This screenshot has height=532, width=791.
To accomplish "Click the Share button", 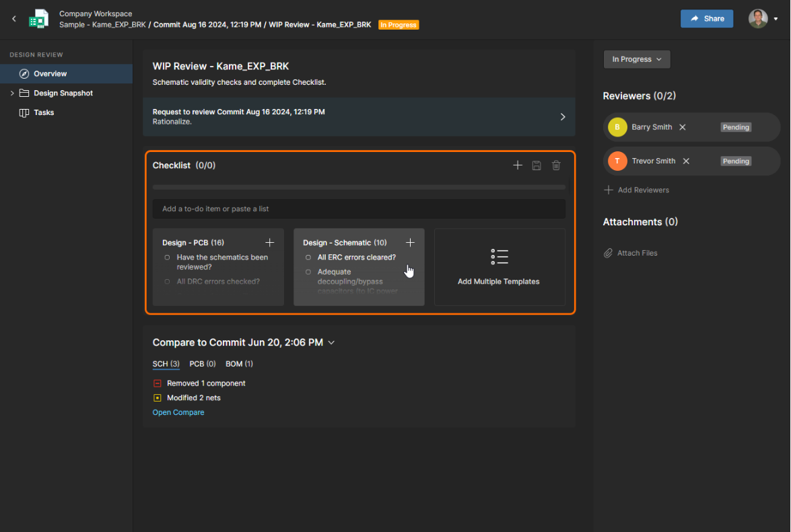I will pyautogui.click(x=706, y=19).
